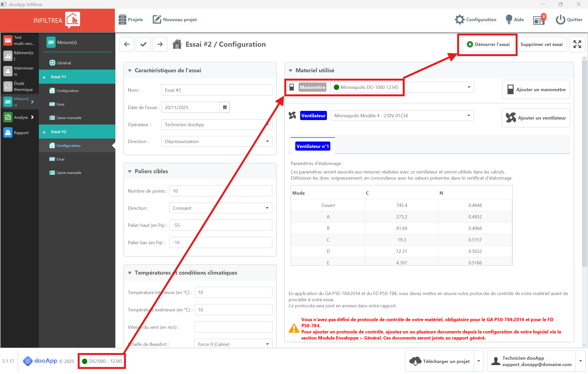Open the Projets menu
This screenshot has height=374, width=588.
click(131, 20)
